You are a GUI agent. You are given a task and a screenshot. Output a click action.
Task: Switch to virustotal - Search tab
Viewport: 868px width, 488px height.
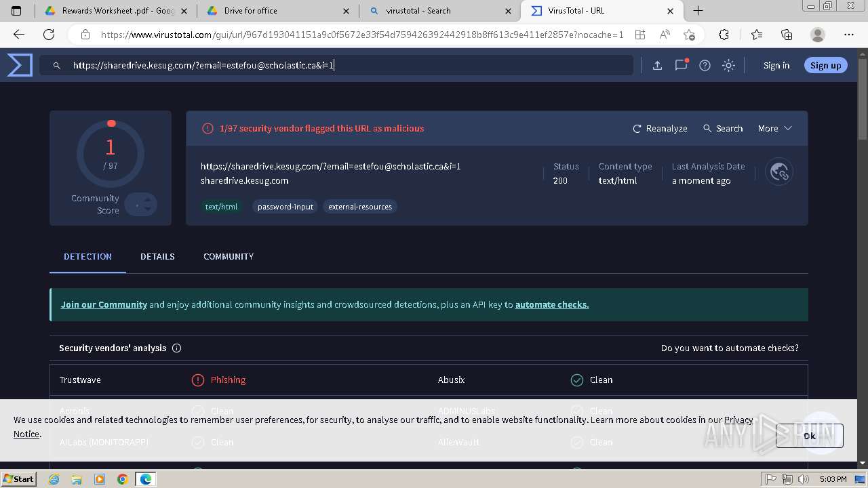(440, 11)
